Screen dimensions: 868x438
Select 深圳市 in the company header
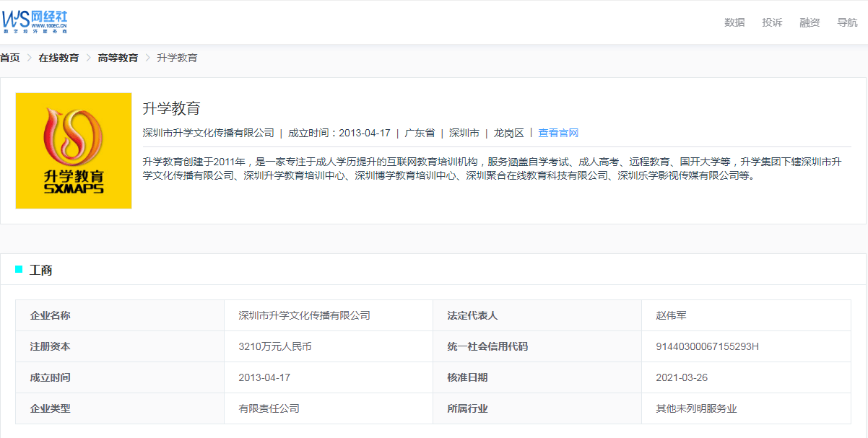coord(464,133)
